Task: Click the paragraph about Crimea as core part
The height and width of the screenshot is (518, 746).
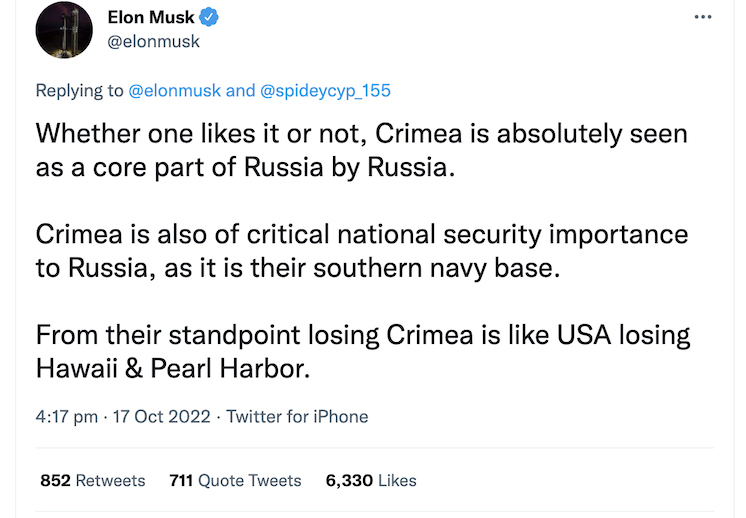Action: coord(361,149)
